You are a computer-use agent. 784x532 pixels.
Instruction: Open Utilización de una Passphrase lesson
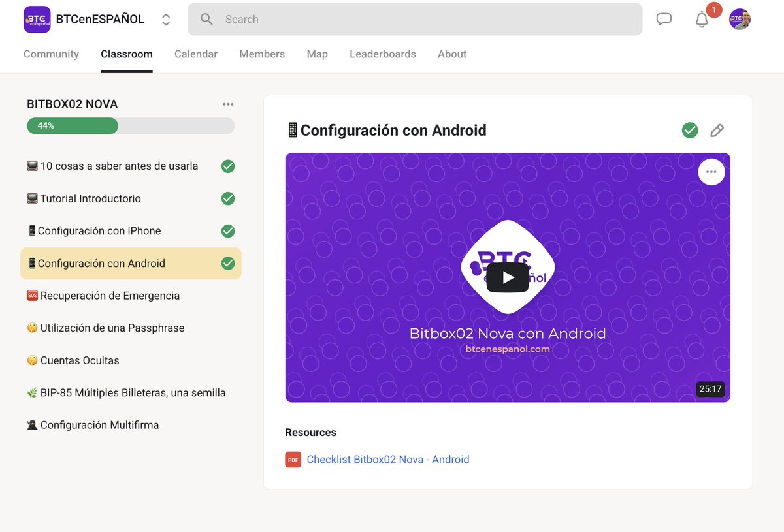click(131, 328)
